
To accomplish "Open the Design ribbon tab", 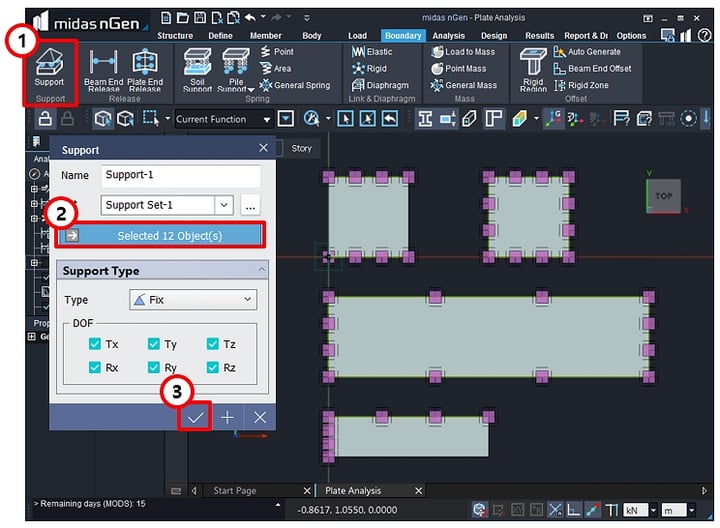I will (494, 35).
